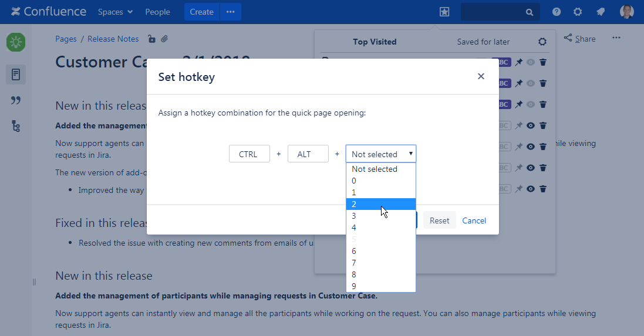Expand the Spaces dropdown menu
This screenshot has width=644, height=336.
click(x=115, y=12)
